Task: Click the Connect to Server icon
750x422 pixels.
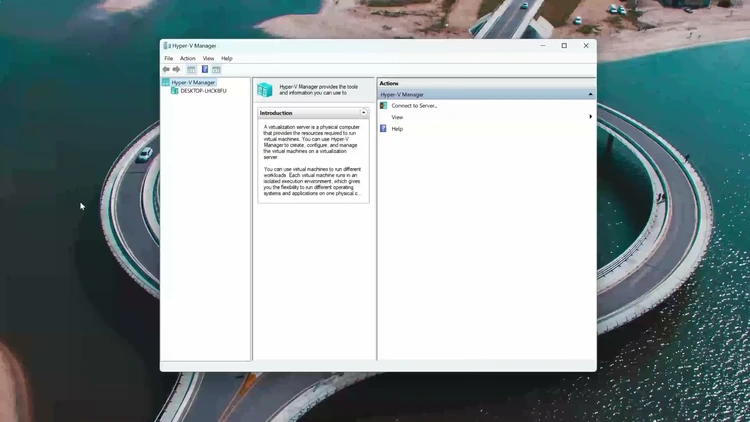Action: point(383,105)
